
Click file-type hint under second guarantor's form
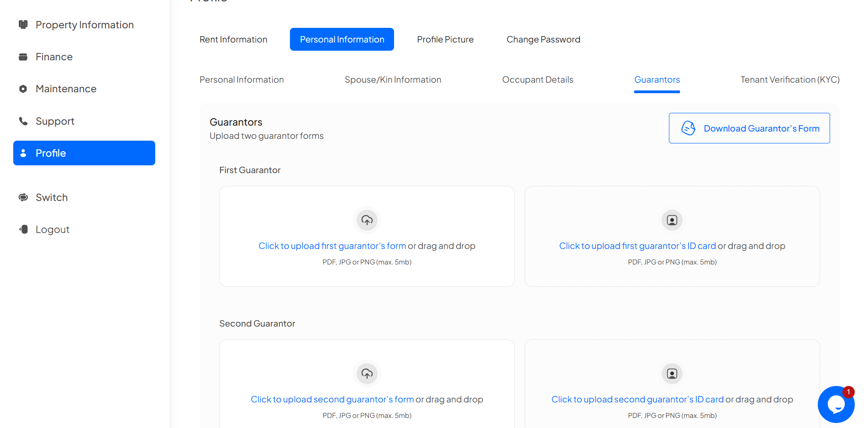click(x=367, y=416)
